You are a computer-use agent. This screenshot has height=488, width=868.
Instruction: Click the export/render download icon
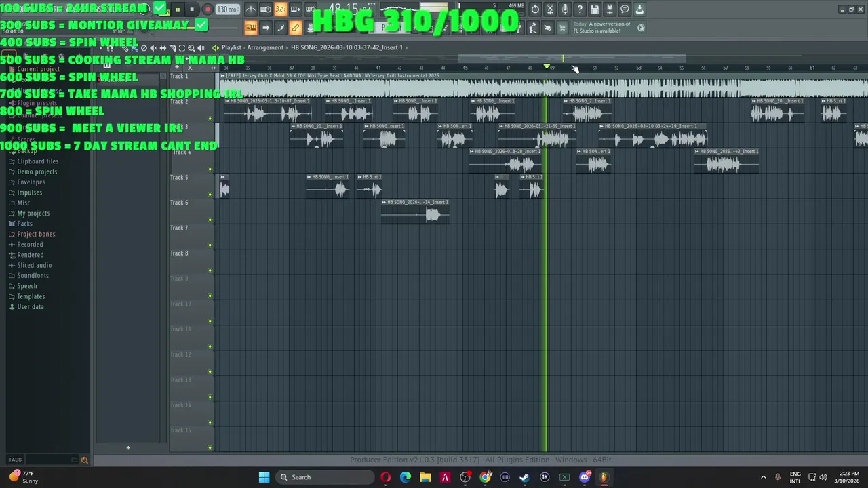pyautogui.click(x=639, y=9)
